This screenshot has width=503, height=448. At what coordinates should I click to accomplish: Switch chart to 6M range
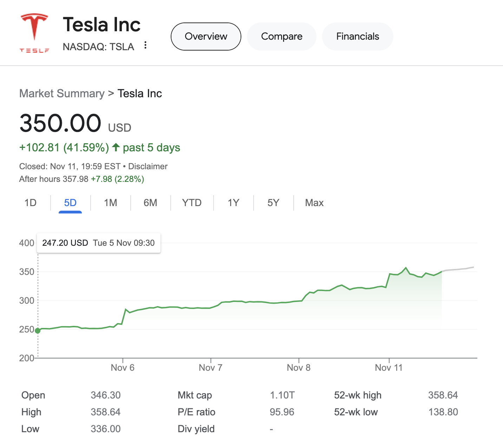coord(150,203)
